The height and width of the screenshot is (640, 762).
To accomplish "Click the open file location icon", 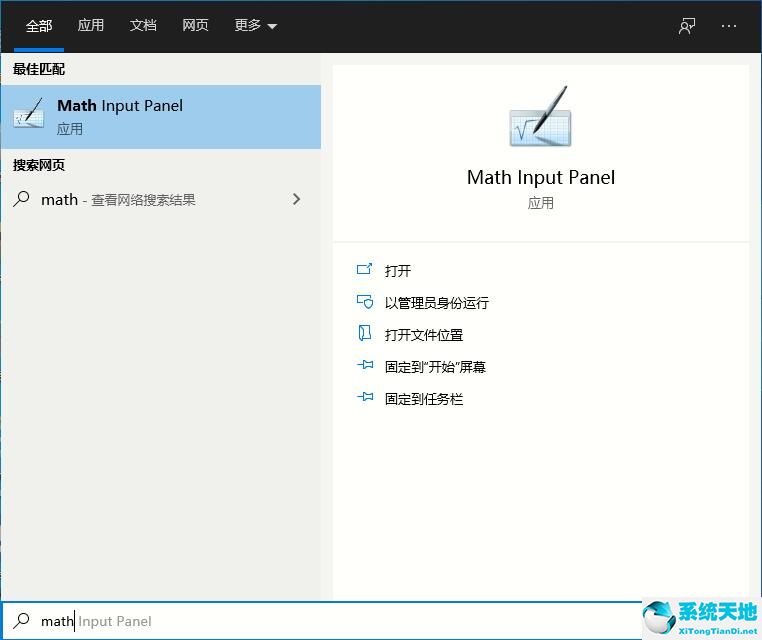I will pos(364,333).
